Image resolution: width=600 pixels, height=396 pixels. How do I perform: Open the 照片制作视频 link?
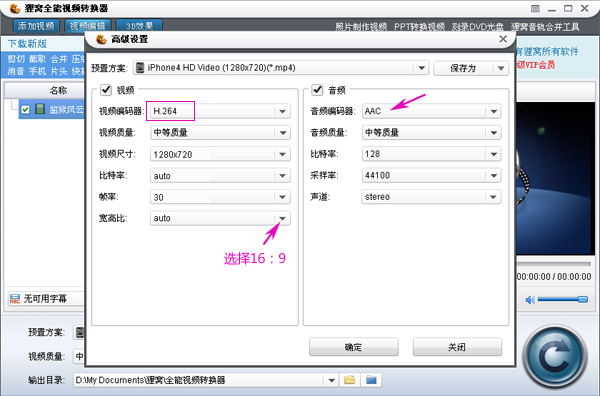(x=361, y=27)
